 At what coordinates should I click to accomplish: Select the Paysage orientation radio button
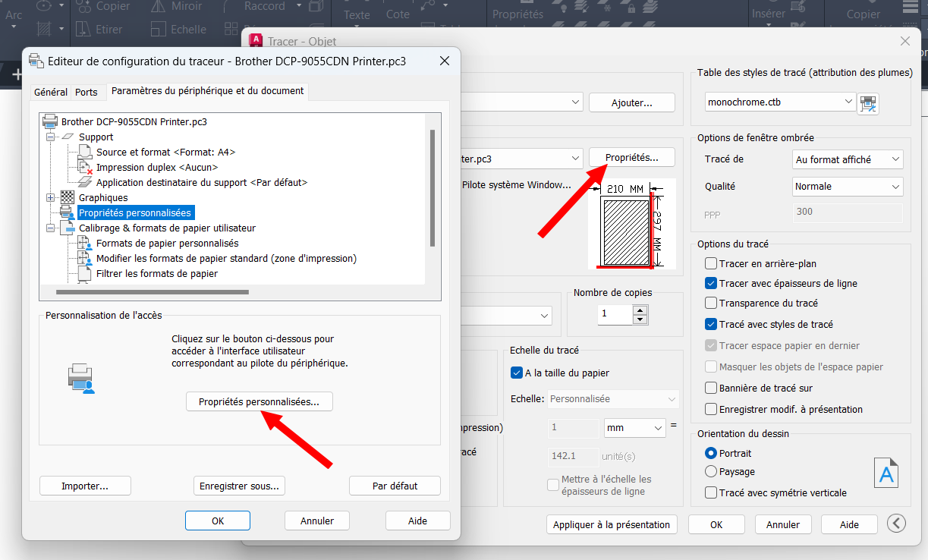pos(710,473)
